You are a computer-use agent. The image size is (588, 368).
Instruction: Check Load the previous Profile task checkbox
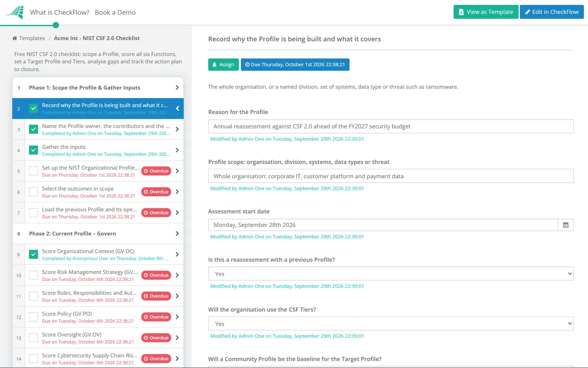pyautogui.click(x=34, y=213)
